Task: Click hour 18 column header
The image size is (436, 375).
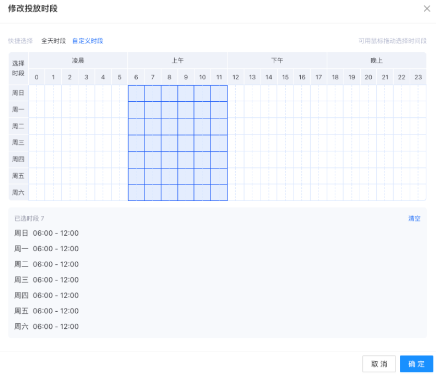Action: pos(335,77)
